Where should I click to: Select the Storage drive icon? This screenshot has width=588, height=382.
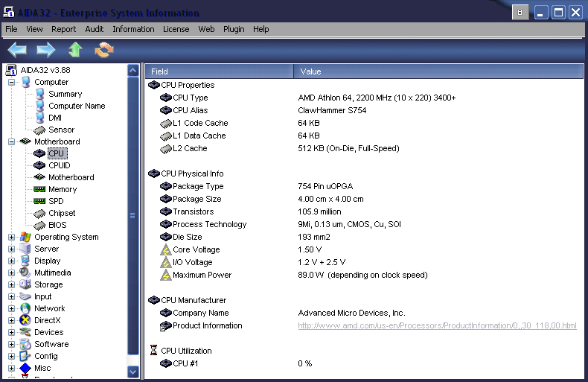(x=25, y=284)
